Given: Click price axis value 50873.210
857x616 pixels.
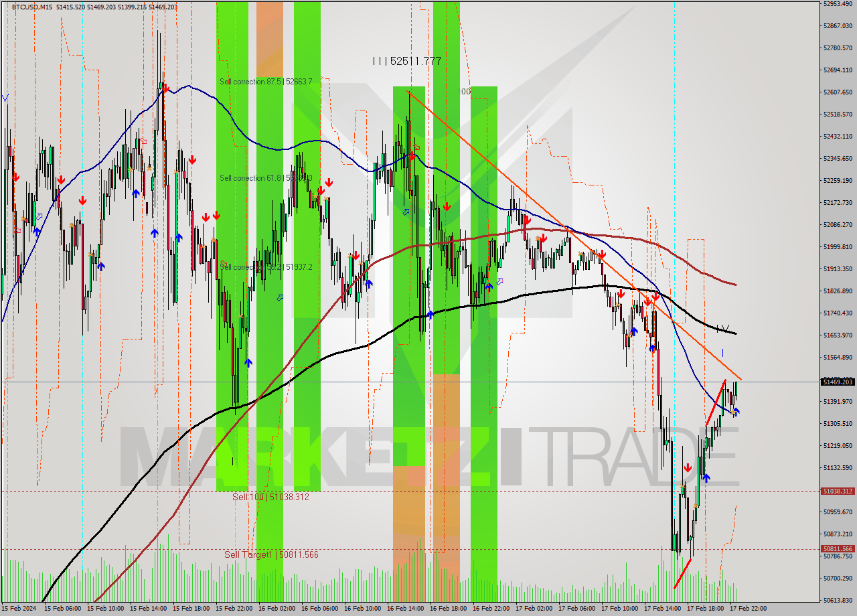Looking at the screenshot, I should pos(838,534).
